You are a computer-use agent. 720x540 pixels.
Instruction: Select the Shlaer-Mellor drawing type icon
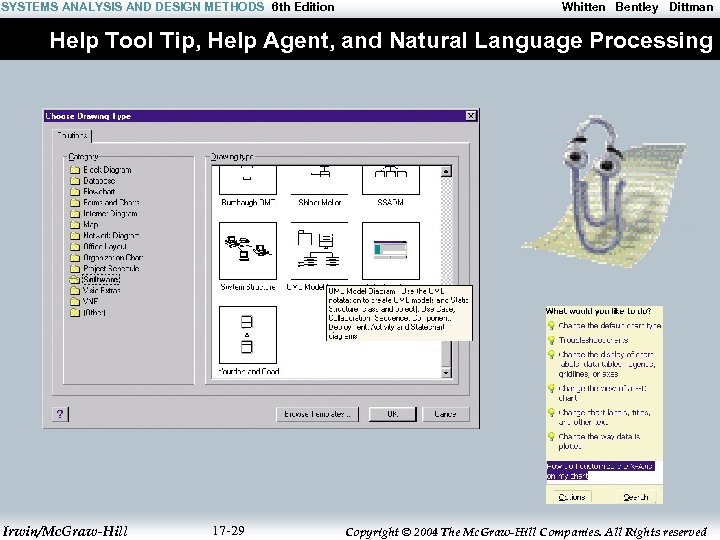(x=320, y=180)
